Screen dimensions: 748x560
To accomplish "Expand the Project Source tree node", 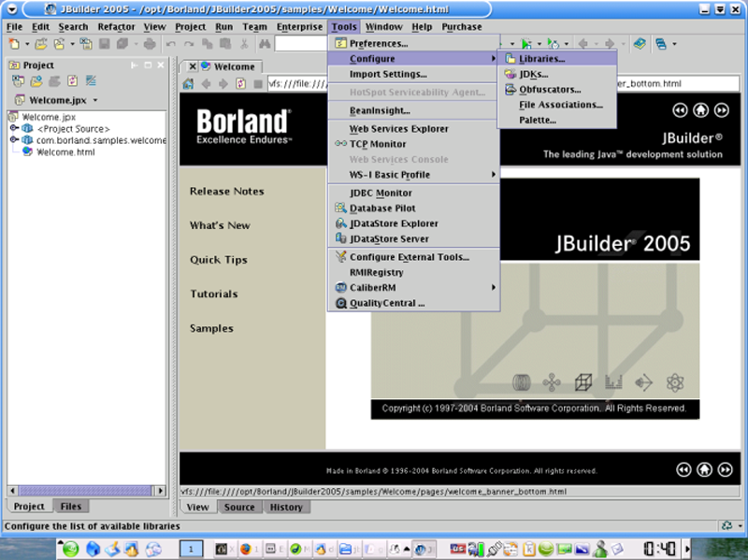I will (x=15, y=129).
